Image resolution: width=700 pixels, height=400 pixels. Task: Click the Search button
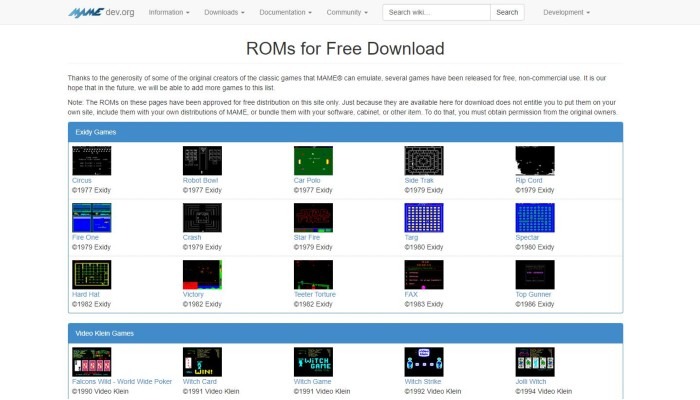[507, 12]
